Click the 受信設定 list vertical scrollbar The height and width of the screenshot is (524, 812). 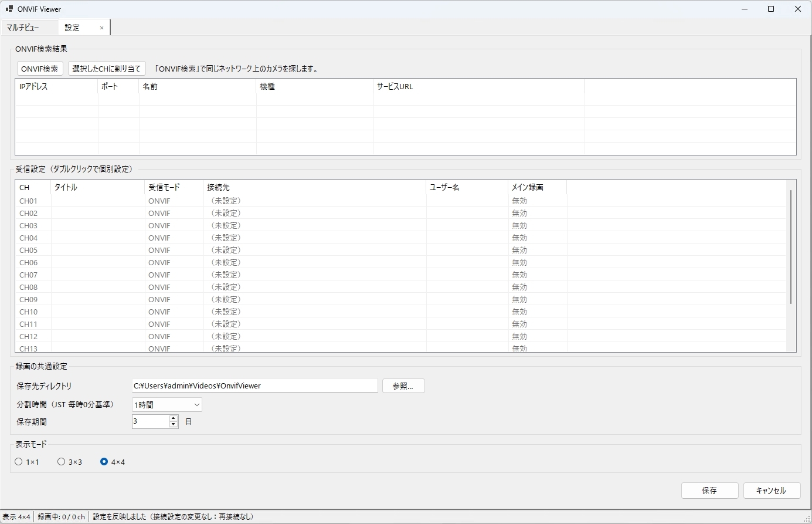coord(791,247)
